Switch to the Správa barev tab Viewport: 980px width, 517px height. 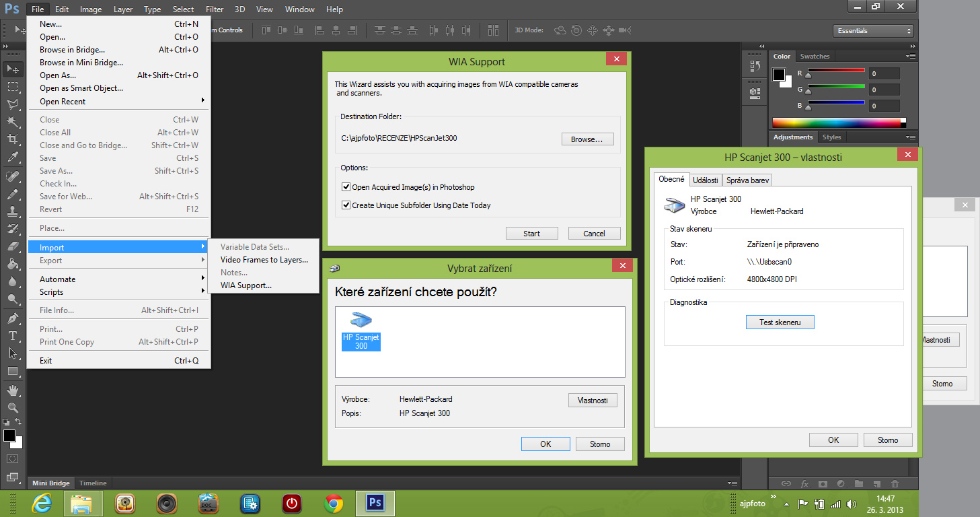747,180
